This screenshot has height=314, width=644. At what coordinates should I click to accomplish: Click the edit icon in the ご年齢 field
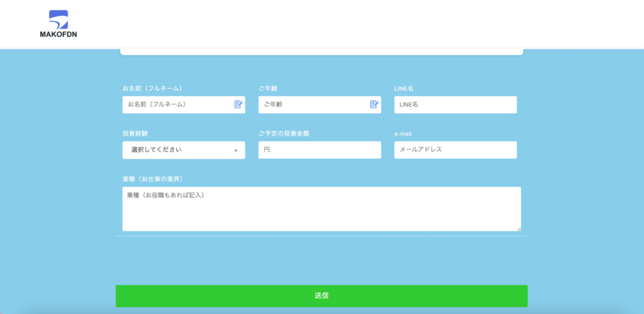(x=374, y=104)
